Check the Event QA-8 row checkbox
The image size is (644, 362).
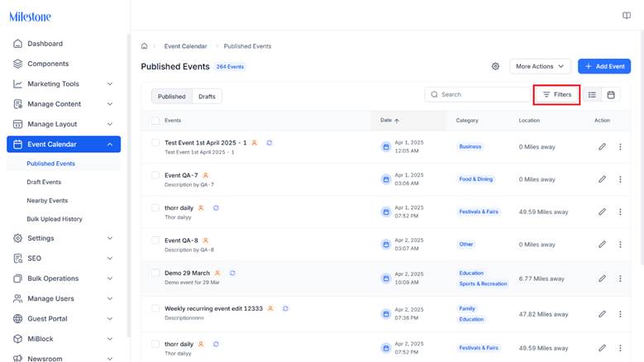(155, 240)
